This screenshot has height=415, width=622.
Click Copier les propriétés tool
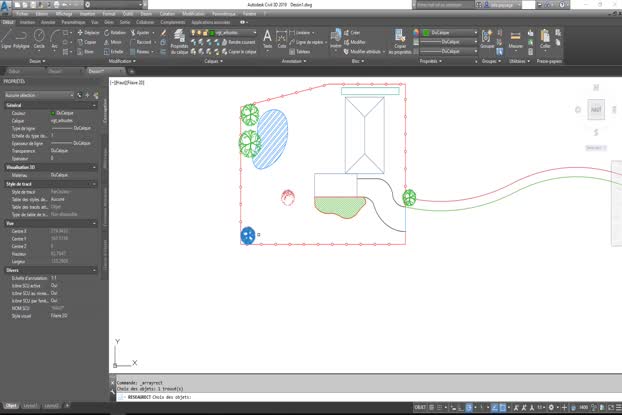400,42
